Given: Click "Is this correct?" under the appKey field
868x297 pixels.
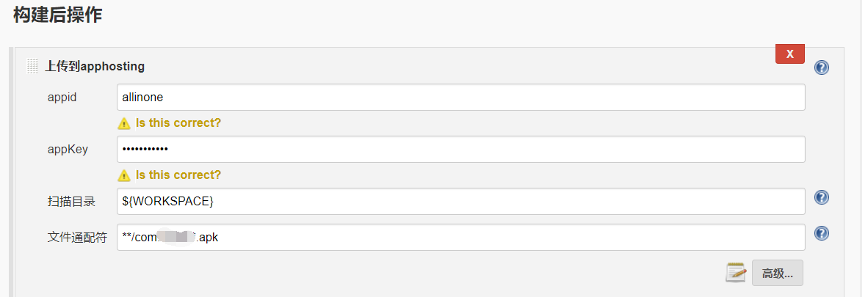Looking at the screenshot, I should click(178, 175).
